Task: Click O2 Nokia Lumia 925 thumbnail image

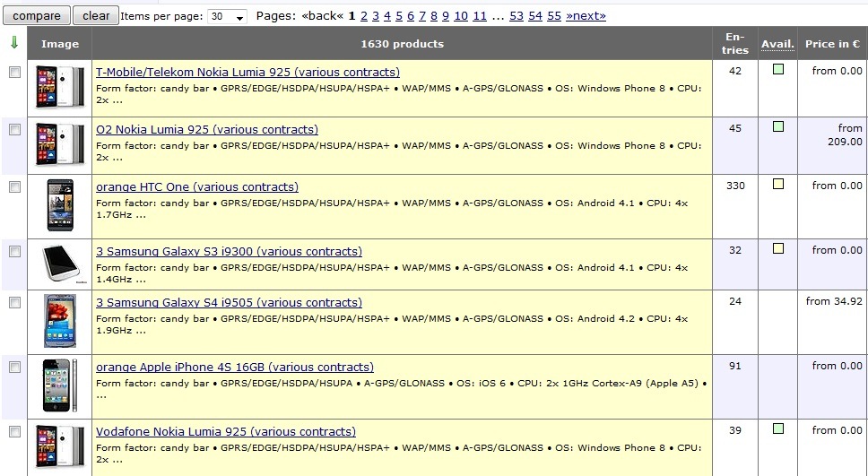Action: (x=60, y=144)
